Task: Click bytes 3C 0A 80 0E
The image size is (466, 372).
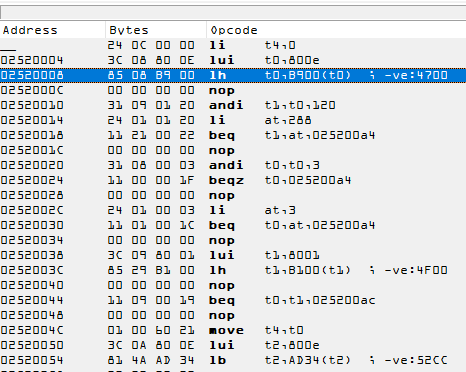Action: pyautogui.click(x=151, y=345)
